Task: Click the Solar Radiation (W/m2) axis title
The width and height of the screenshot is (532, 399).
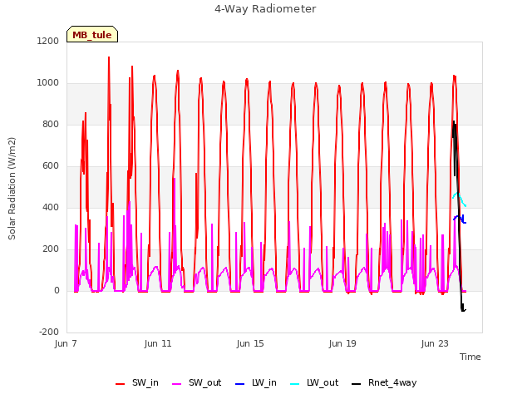Action: (x=12, y=189)
